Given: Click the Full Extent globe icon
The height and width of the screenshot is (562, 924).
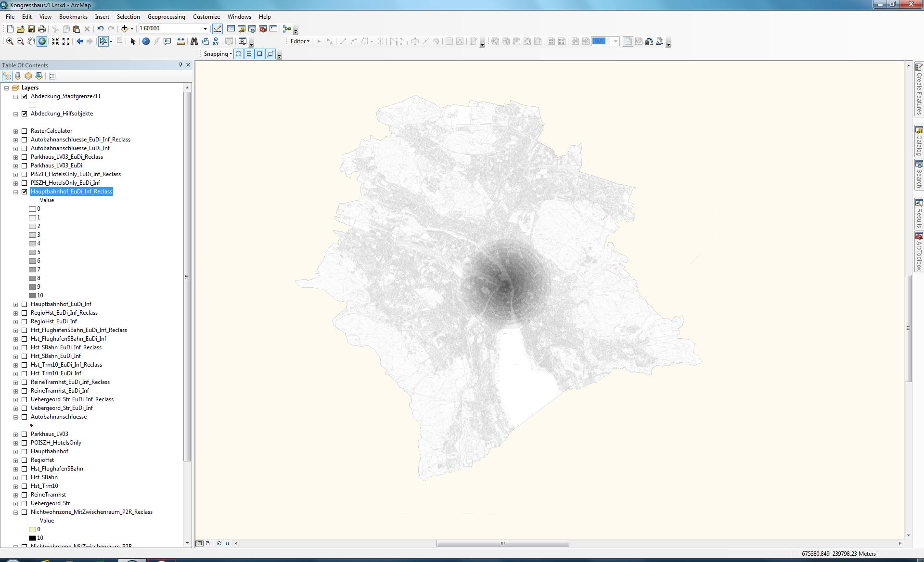Looking at the screenshot, I should tap(42, 41).
